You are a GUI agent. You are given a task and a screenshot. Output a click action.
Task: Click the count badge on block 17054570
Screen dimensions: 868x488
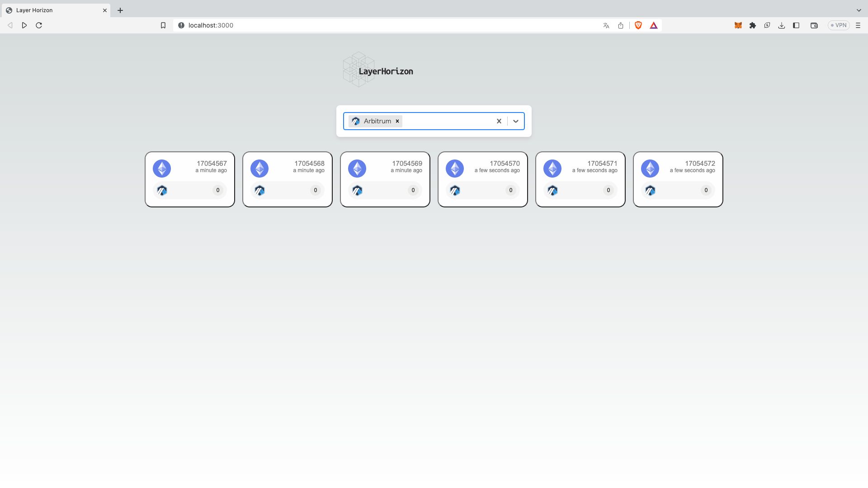(511, 190)
